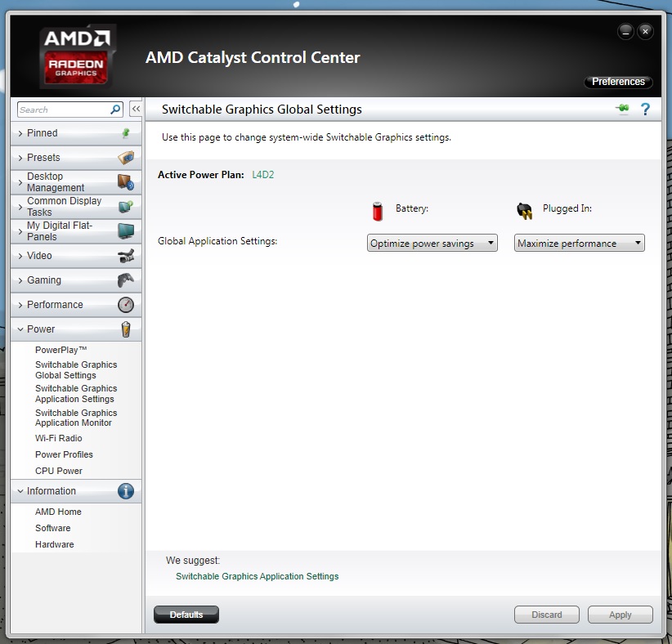The image size is (672, 644).
Task: Click the Video camera icon
Action: pos(126,256)
